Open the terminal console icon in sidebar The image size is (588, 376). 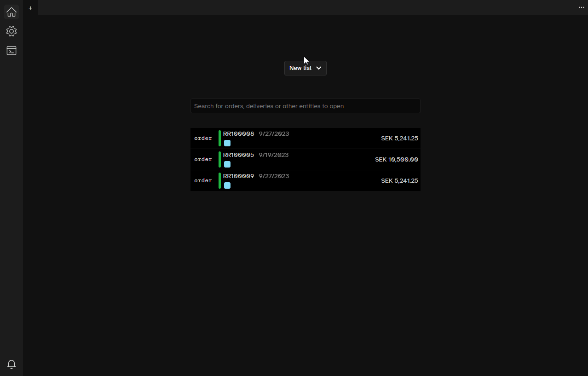[x=11, y=51]
